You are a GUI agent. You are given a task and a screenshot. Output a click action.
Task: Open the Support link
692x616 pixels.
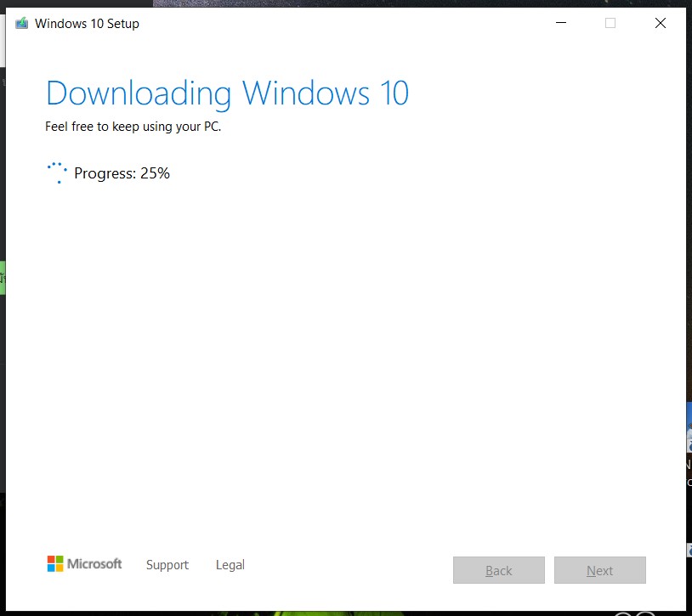tap(167, 565)
